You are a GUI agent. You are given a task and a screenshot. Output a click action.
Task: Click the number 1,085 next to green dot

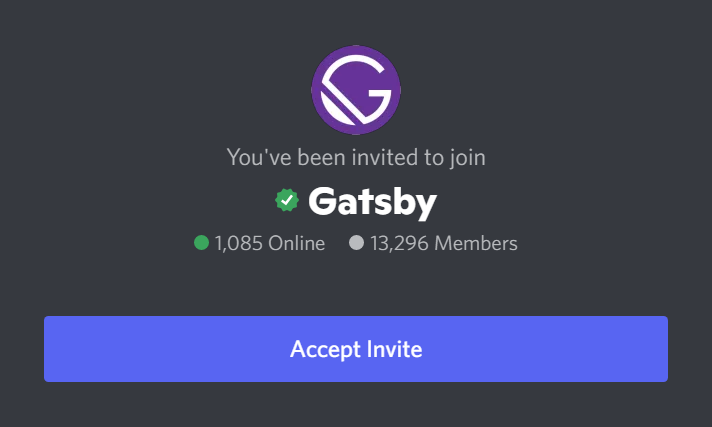click(239, 243)
